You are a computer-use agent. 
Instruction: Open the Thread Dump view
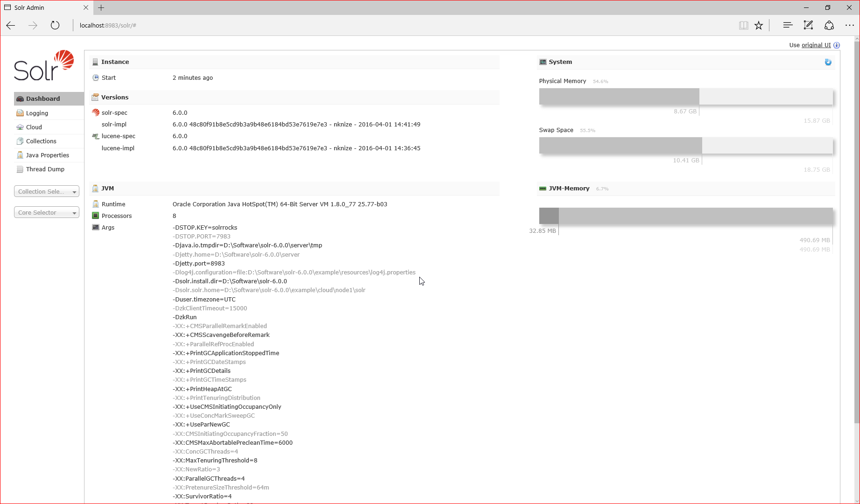(x=45, y=169)
